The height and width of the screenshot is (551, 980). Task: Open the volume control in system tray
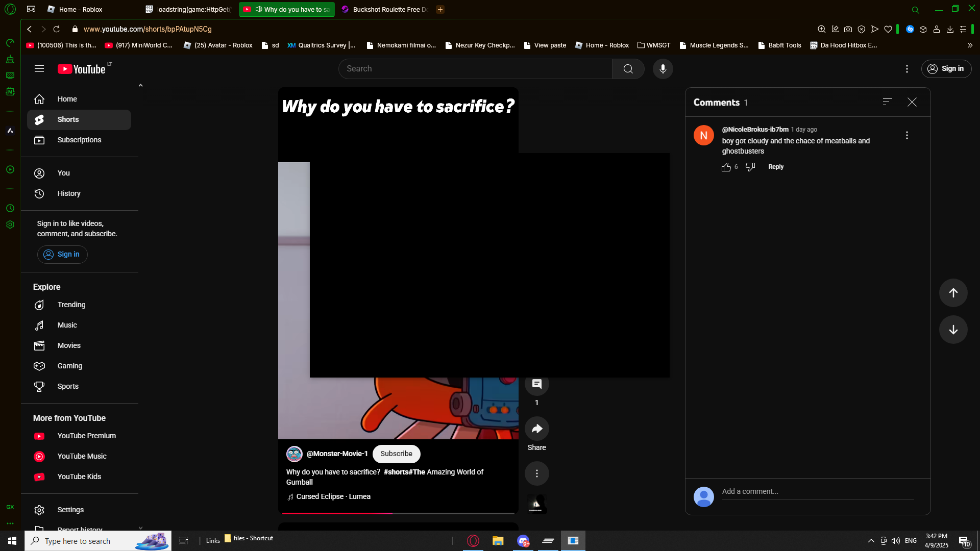896,541
